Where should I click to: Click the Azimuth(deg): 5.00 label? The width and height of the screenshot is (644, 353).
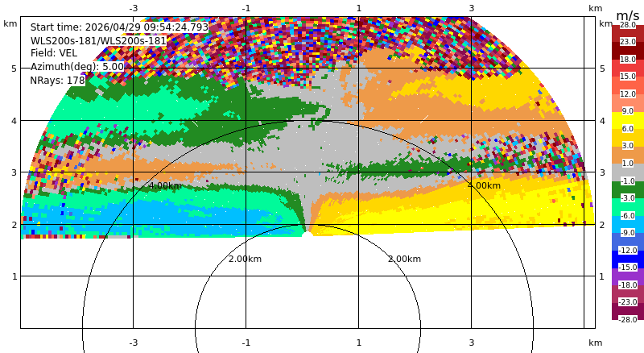point(77,67)
